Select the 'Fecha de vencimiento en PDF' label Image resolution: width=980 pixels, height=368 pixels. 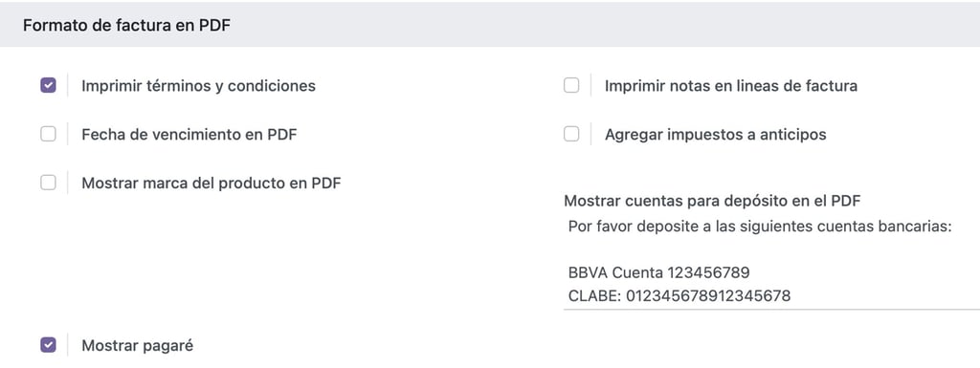(189, 135)
